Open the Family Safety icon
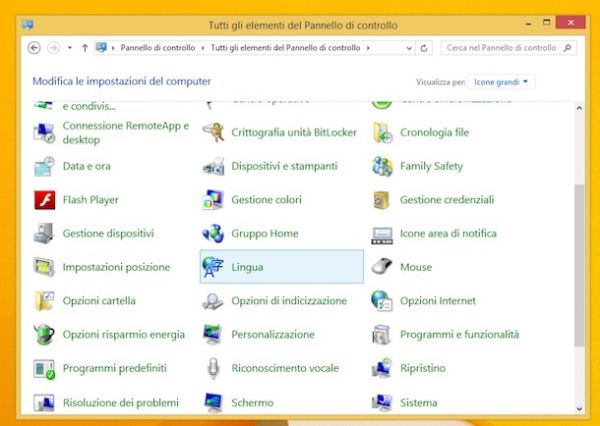This screenshot has width=600, height=426. pos(382,166)
